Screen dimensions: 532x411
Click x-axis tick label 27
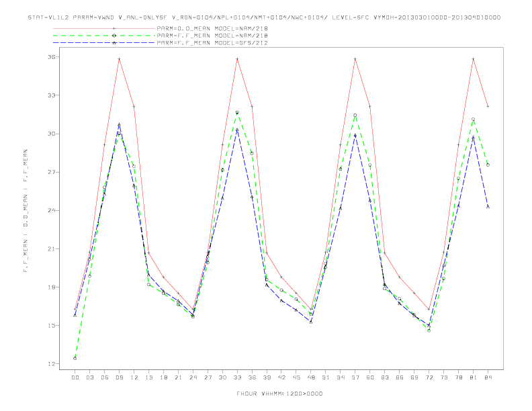[208, 377]
